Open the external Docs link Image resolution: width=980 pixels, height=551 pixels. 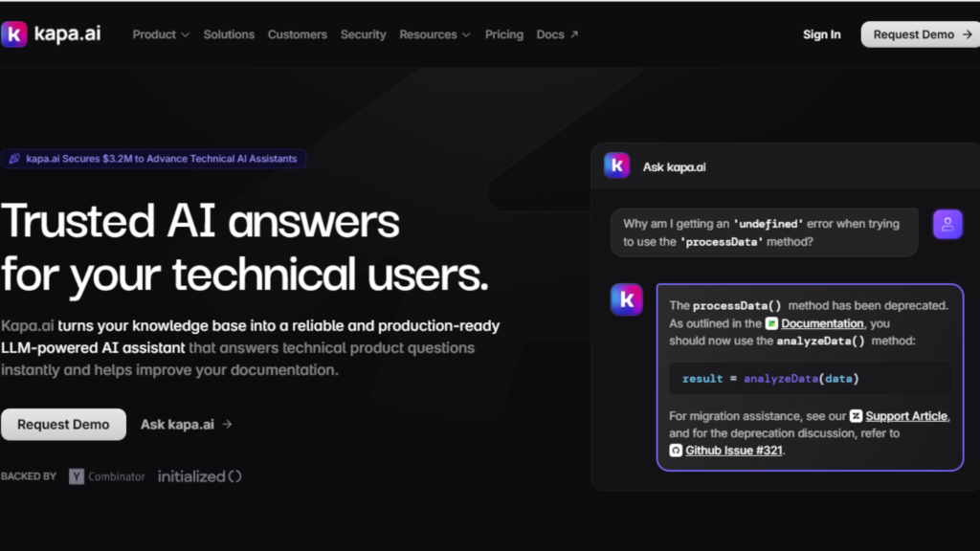[557, 34]
